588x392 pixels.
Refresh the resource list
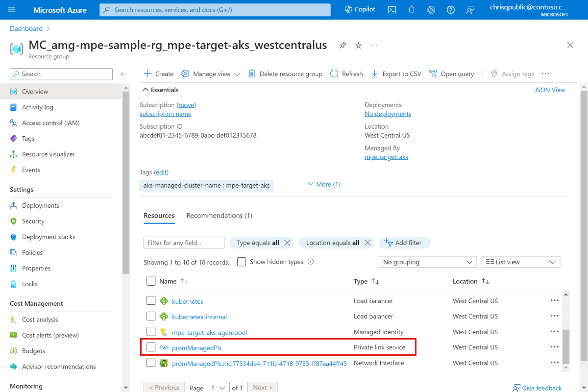pos(346,74)
